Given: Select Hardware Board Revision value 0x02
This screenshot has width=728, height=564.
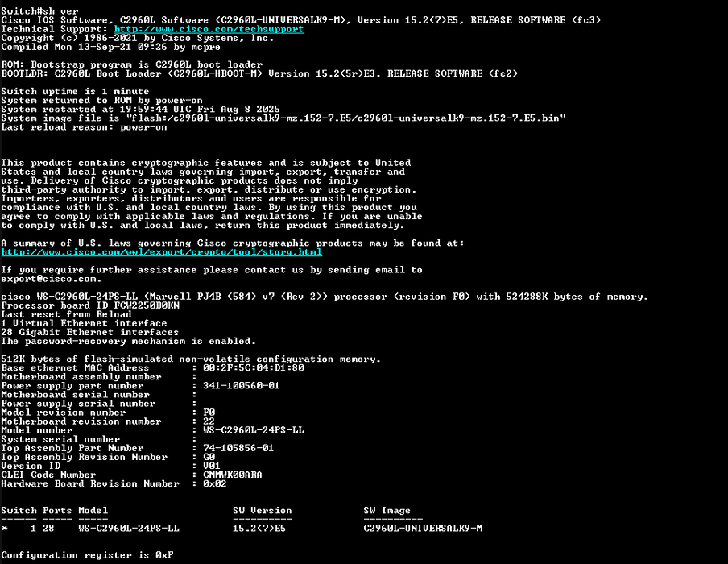Looking at the screenshot, I should tap(215, 483).
